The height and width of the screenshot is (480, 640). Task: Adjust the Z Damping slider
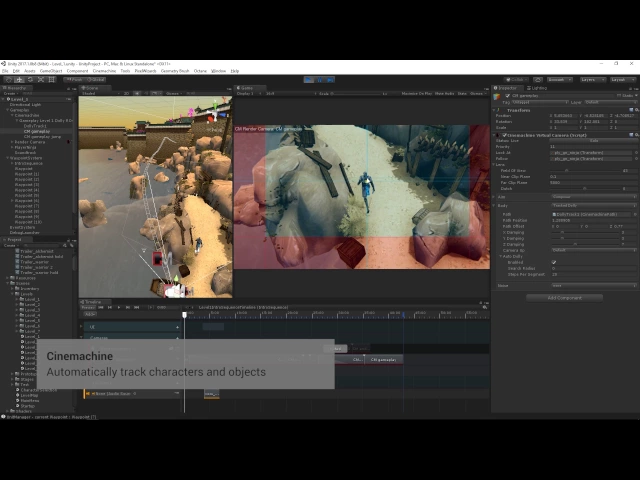coord(584,244)
